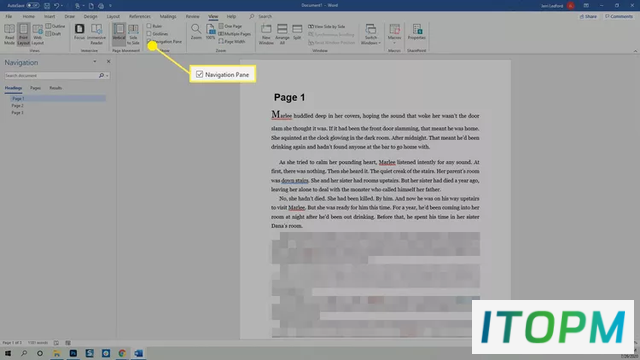This screenshot has width=640, height=360.
Task: Select Results tab in Navigation pane
Action: click(56, 88)
